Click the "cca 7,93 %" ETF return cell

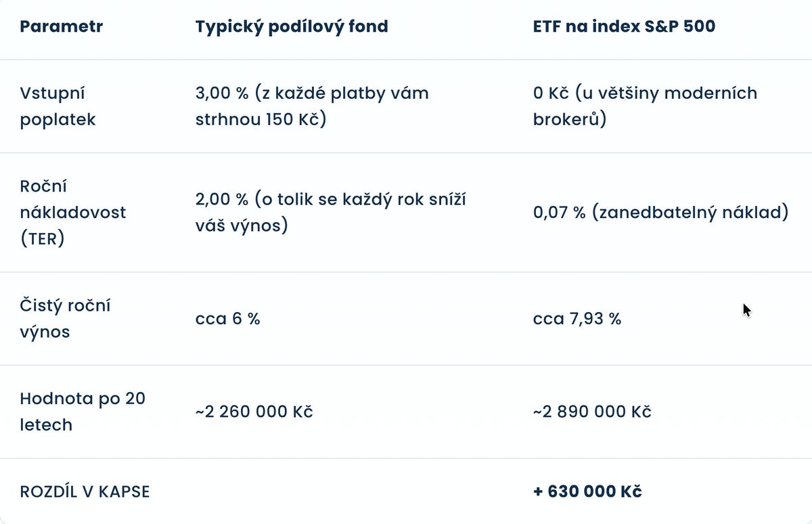pyautogui.click(x=577, y=319)
